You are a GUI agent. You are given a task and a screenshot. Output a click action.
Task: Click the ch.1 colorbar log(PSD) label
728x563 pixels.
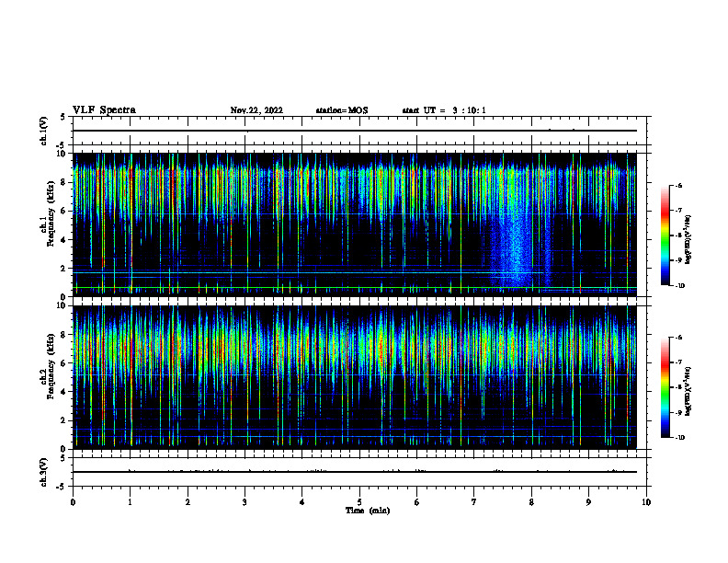tap(688, 240)
